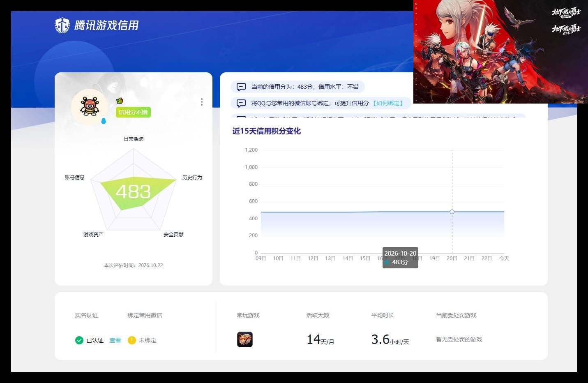The image size is (588, 383).
Task: Click the top game logo in the banner
Action: [x=566, y=13]
